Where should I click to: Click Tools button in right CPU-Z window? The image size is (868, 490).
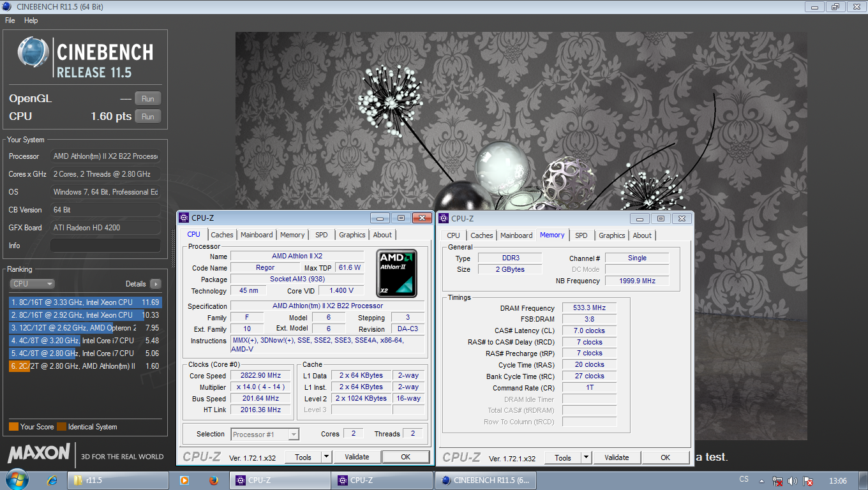(563, 457)
